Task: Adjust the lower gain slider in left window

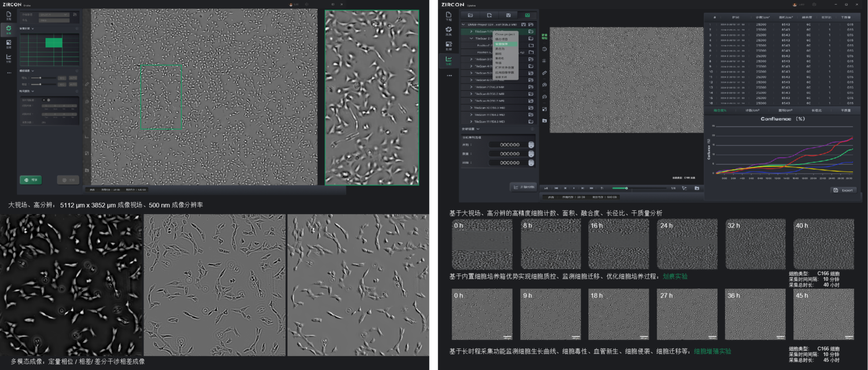Action: [43, 84]
